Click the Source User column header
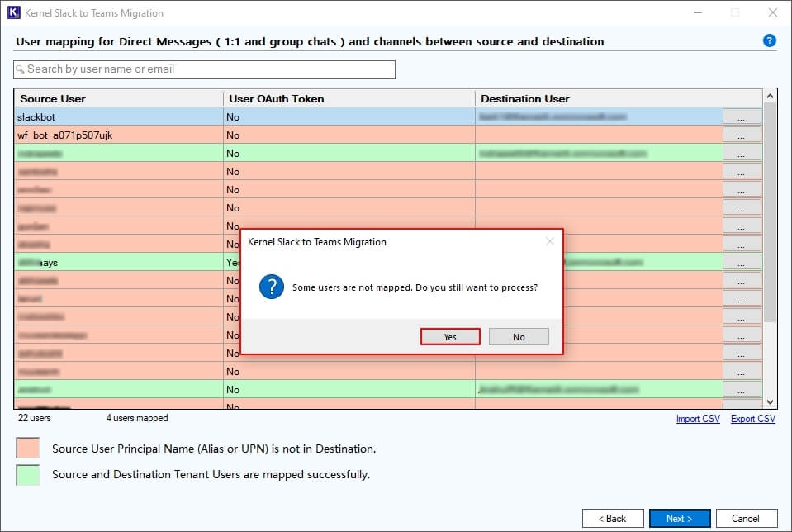Screen dimensions: 792x532 click(119, 98)
